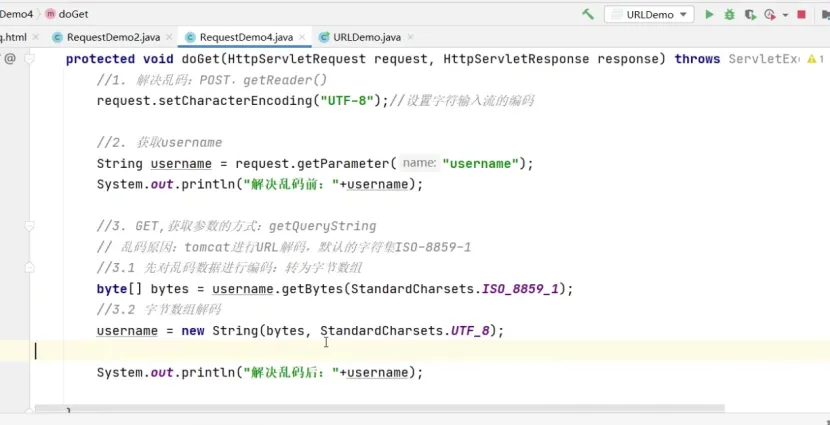830x425 pixels.
Task: Toggle the fold marker at the //3.1 comment
Action: pyautogui.click(x=30, y=268)
